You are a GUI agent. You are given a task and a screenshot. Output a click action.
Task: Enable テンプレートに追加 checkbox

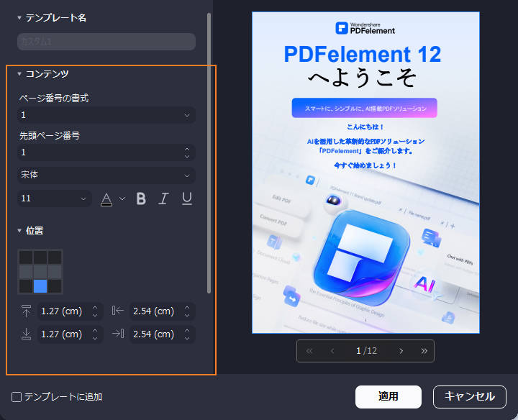coord(17,397)
